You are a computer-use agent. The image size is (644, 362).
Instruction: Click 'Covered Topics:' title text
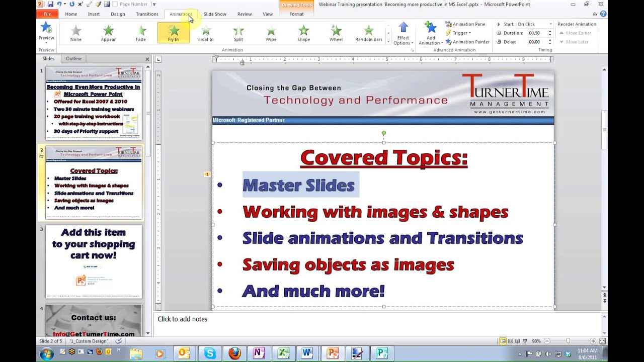pos(384,157)
